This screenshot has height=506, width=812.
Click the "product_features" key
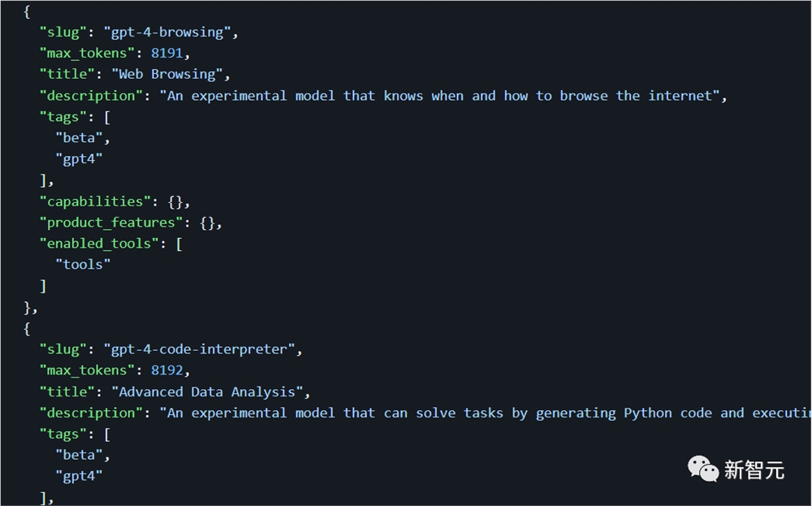[110, 223]
